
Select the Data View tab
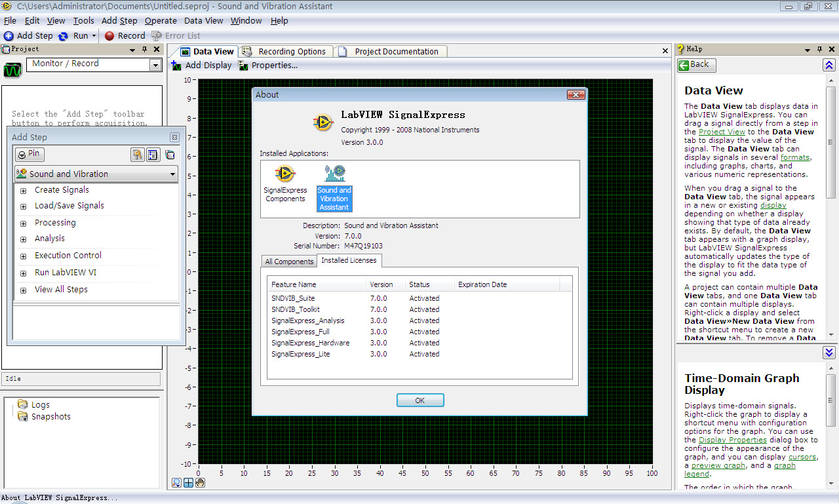[206, 51]
